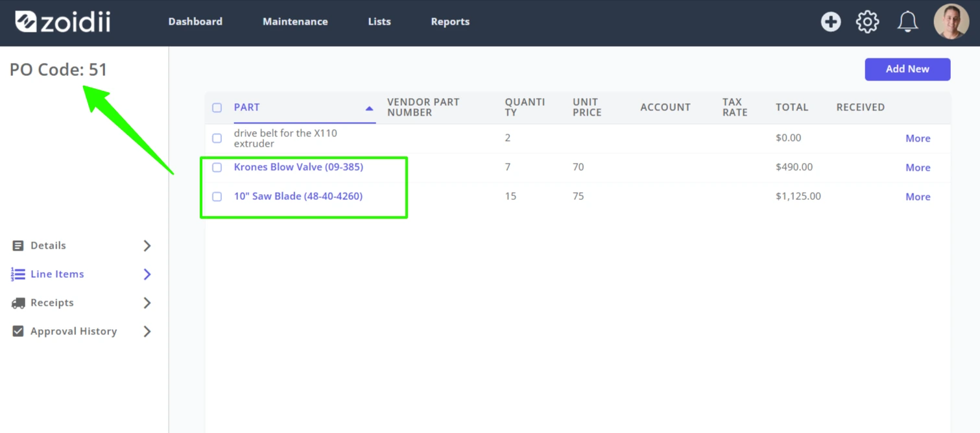Click the Approval History checkmark icon
This screenshot has height=433, width=980.
(18, 331)
